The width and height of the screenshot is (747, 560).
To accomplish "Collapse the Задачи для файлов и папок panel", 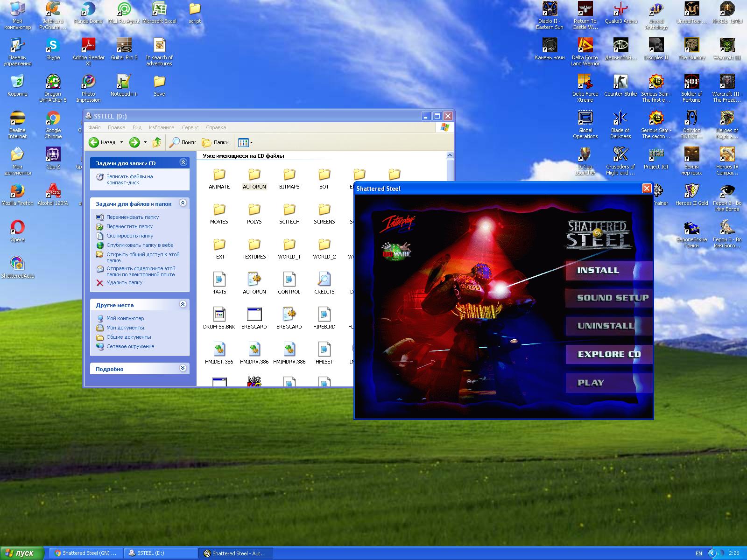I will tap(183, 203).
